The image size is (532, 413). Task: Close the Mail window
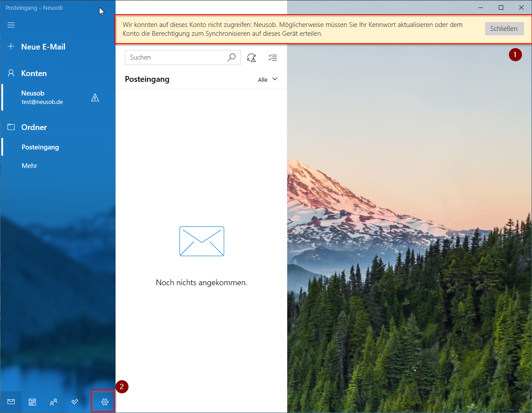(521, 8)
